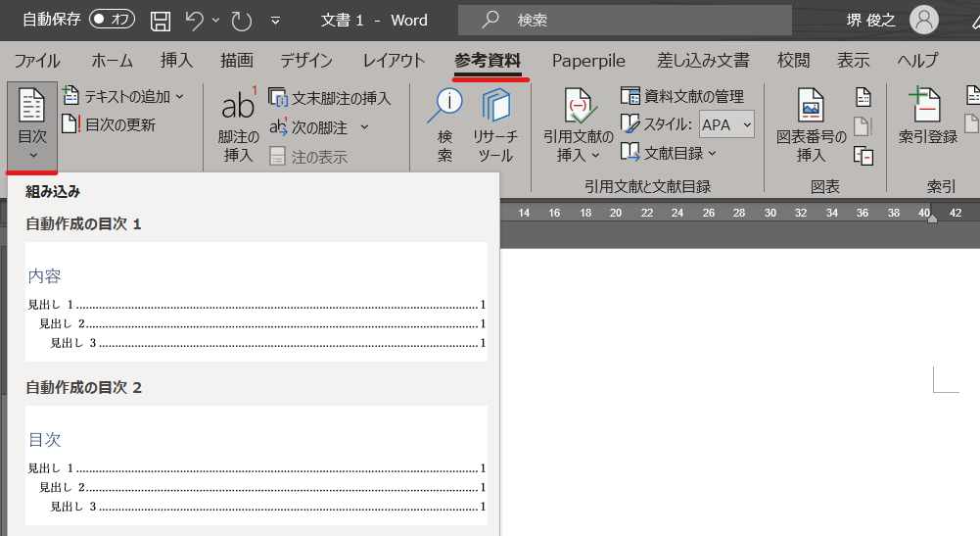Click the 組み込み section header
This screenshot has height=536, width=980.
[x=53, y=192]
